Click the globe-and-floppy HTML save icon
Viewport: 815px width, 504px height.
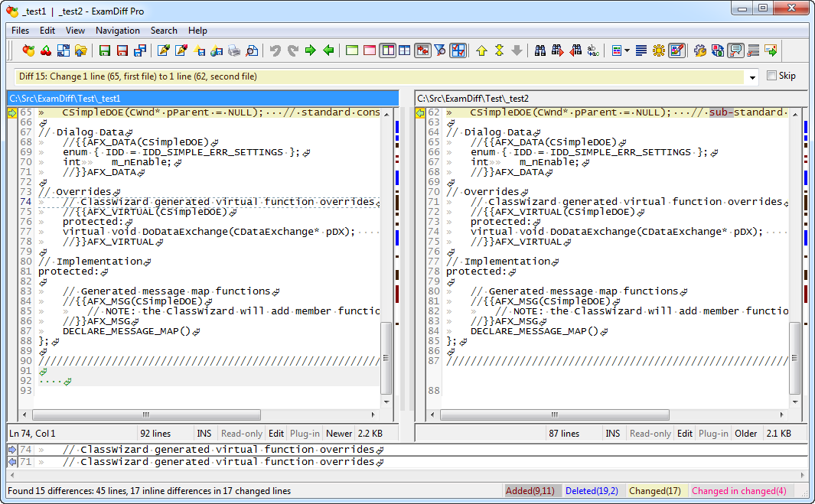coord(217,50)
